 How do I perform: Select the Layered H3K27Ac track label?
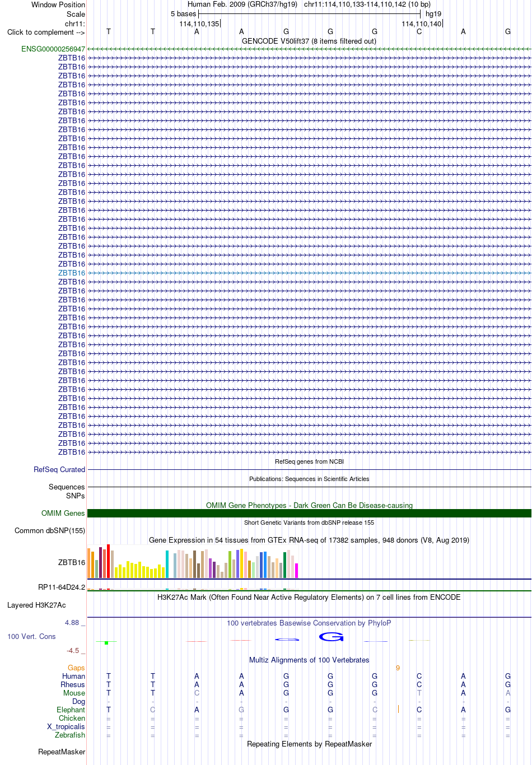pos(36,605)
